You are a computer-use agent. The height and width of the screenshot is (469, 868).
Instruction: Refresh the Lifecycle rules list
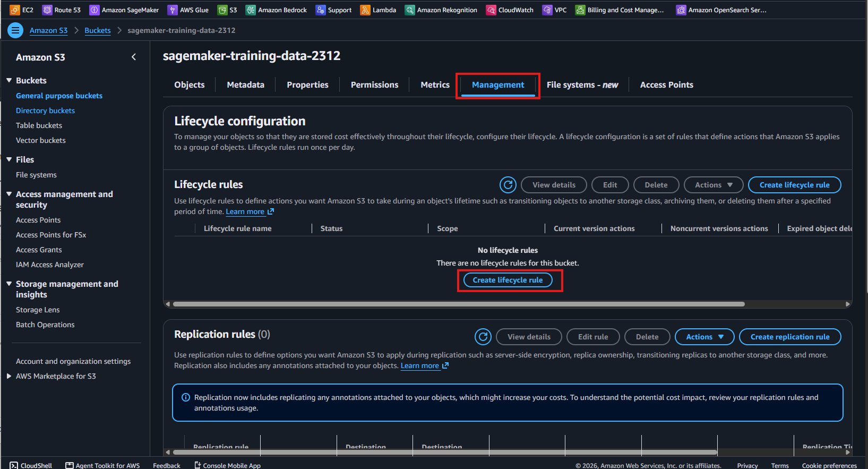click(508, 185)
